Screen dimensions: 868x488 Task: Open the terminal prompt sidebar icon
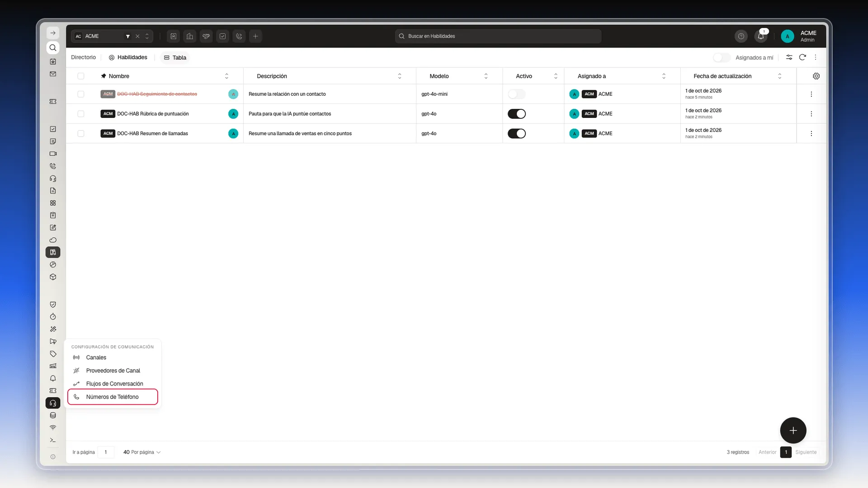click(53, 440)
